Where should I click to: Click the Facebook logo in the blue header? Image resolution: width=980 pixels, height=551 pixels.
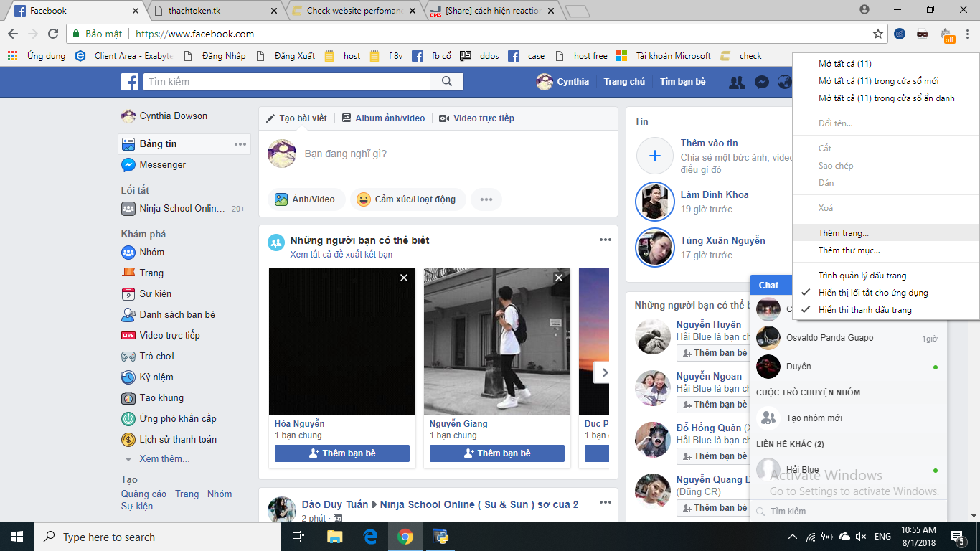tap(130, 82)
